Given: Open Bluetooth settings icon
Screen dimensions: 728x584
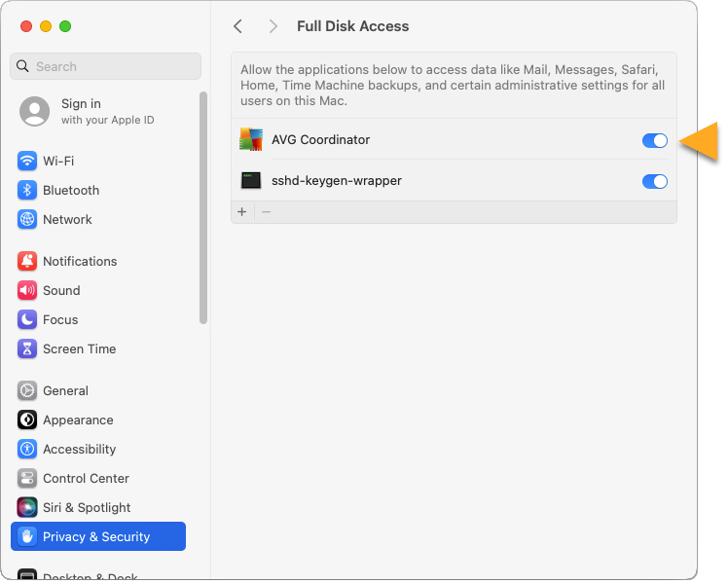Looking at the screenshot, I should 27,190.
